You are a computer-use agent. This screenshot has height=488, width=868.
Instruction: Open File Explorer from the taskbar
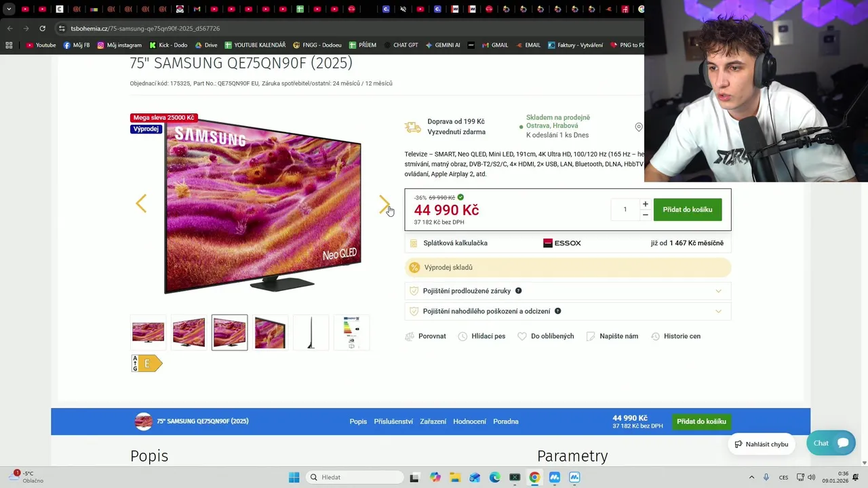click(x=455, y=477)
